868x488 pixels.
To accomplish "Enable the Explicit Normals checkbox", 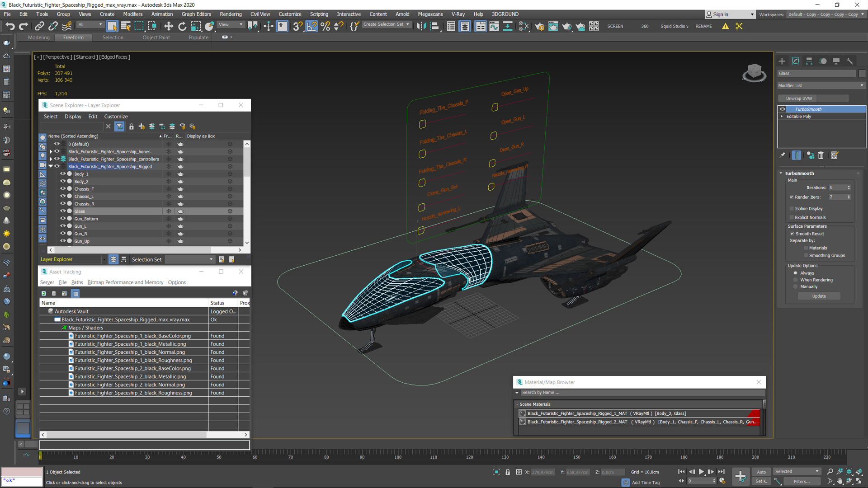I will point(792,217).
